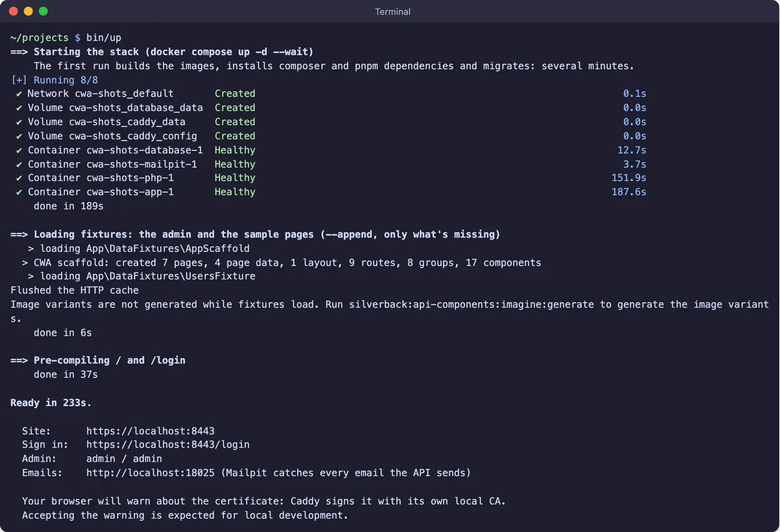Click the 187.6s duration value
This screenshot has height=532, width=780.
pyautogui.click(x=629, y=192)
